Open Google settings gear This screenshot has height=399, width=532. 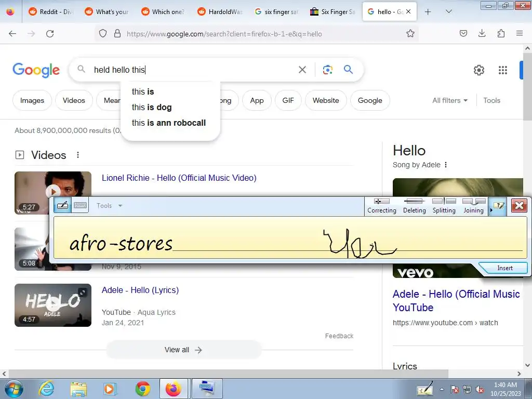tap(478, 70)
